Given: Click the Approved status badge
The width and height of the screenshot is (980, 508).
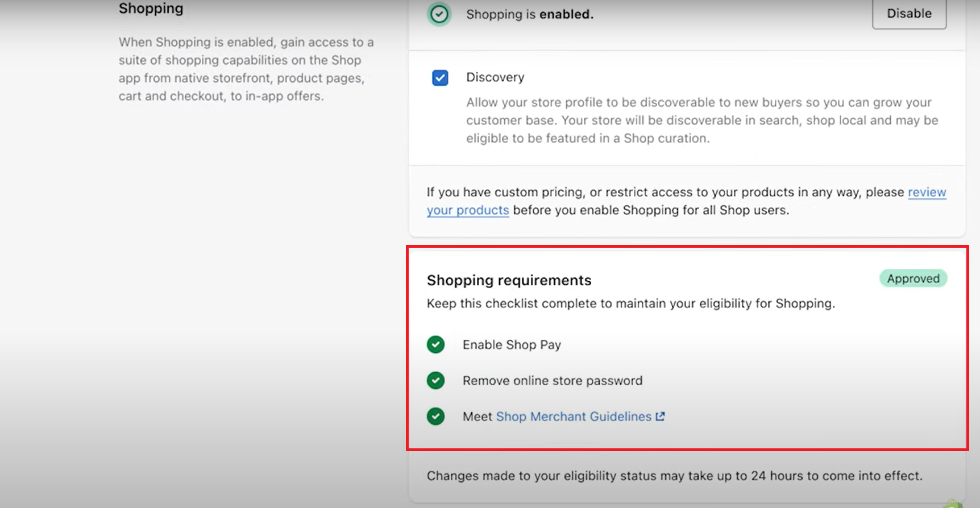Looking at the screenshot, I should click(913, 278).
